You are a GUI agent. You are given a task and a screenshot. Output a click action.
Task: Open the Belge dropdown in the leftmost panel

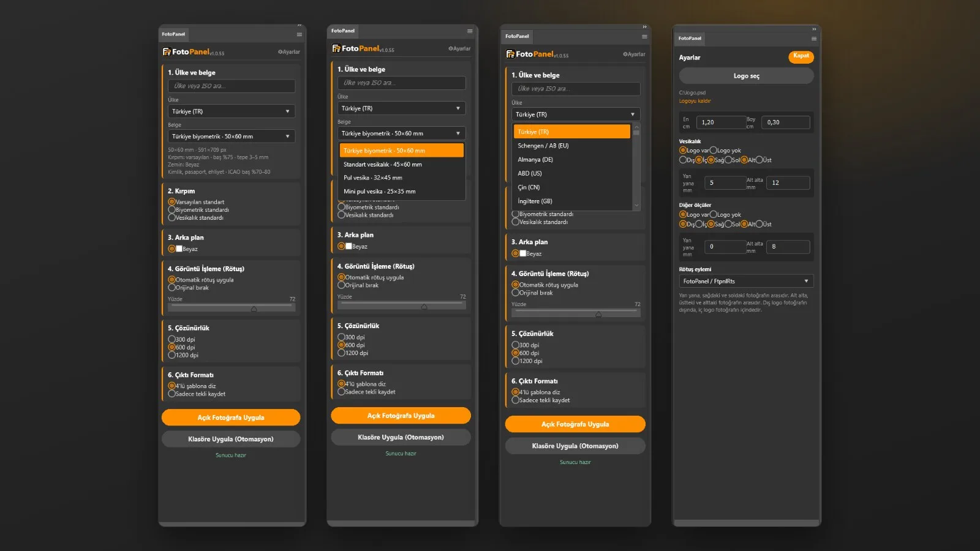232,137
